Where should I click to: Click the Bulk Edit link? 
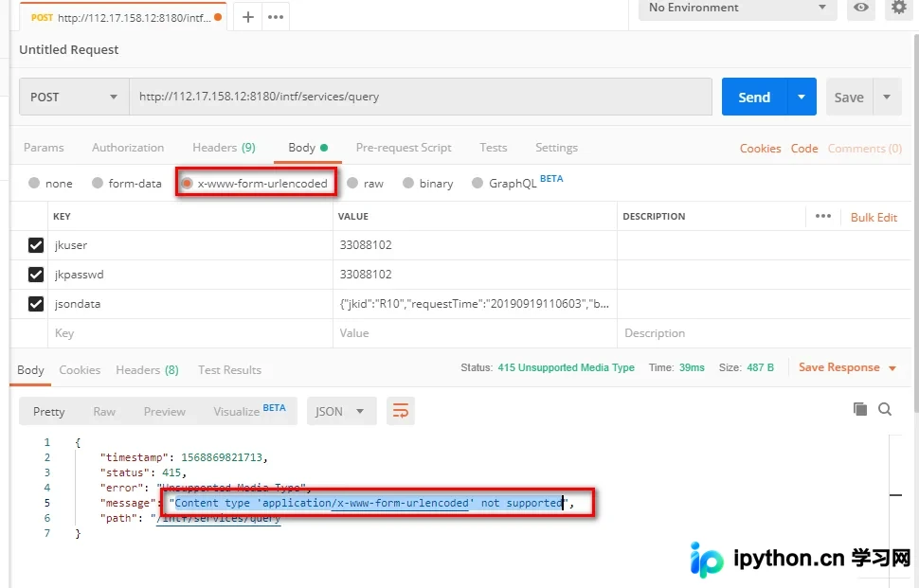(x=874, y=217)
